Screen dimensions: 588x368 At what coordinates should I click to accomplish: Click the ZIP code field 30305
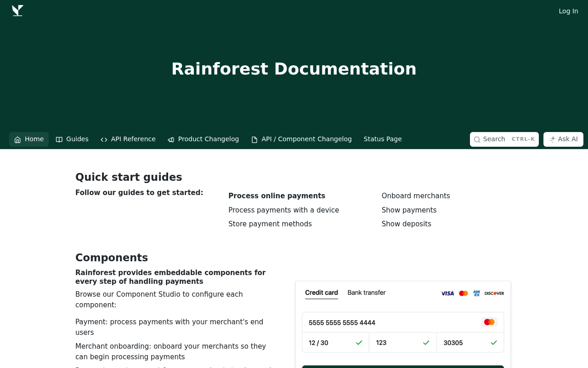click(x=470, y=343)
